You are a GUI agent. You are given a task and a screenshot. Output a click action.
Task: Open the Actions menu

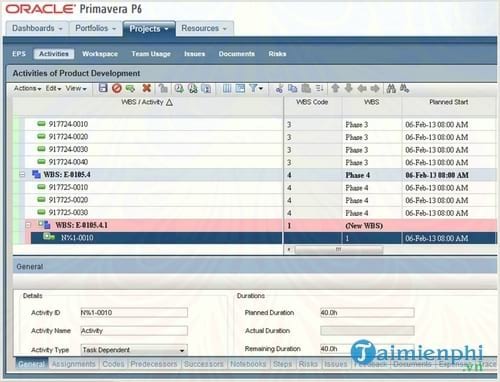27,88
